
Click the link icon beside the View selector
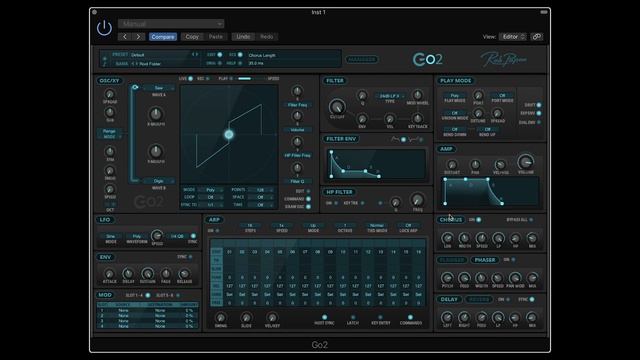click(537, 37)
